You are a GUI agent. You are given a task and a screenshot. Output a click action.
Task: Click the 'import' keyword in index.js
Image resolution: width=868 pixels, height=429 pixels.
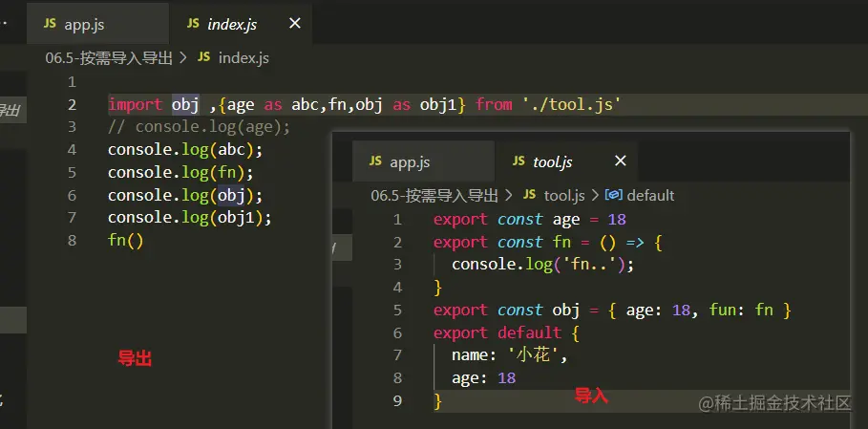[x=135, y=104]
